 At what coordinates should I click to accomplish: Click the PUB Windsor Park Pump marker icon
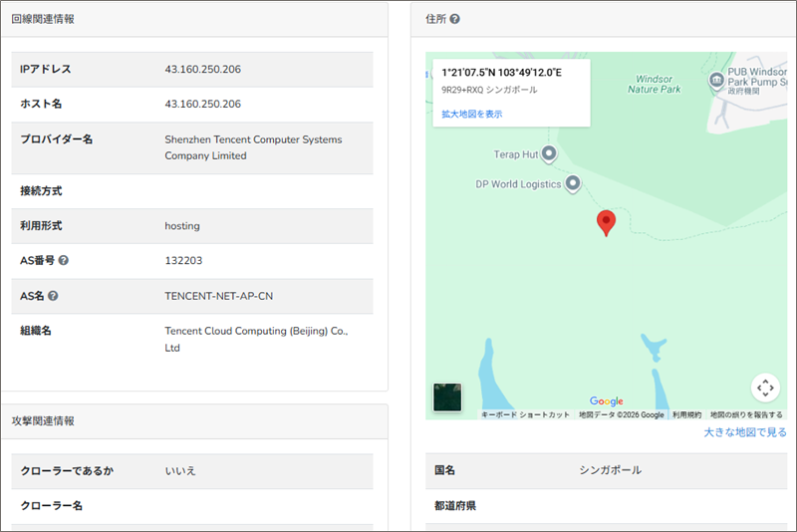[x=715, y=80]
